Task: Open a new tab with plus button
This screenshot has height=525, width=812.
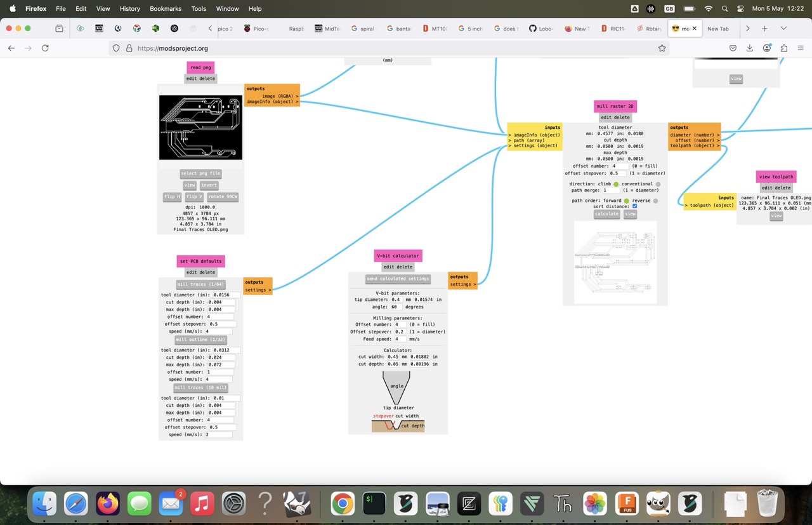Action: [764, 29]
